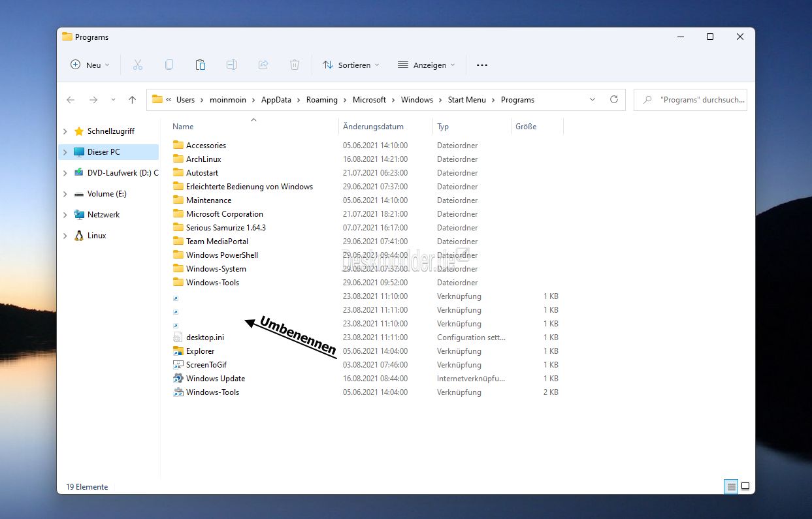
Task: Select the Windows PowerShell folder name
Action: (222, 255)
